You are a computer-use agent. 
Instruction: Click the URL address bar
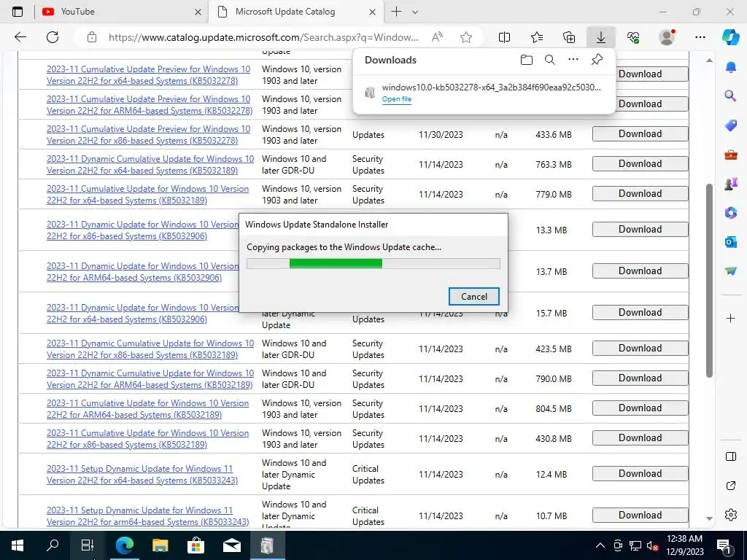click(263, 37)
